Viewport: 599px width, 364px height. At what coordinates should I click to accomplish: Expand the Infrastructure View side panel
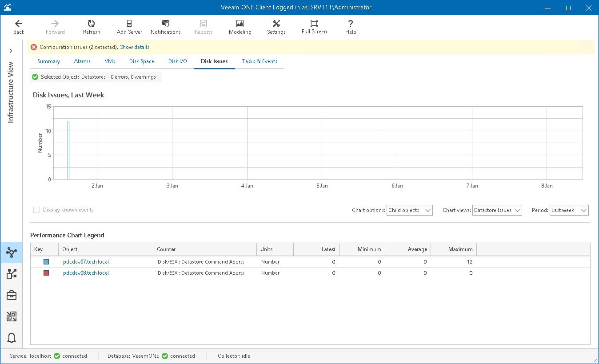pyautogui.click(x=11, y=51)
